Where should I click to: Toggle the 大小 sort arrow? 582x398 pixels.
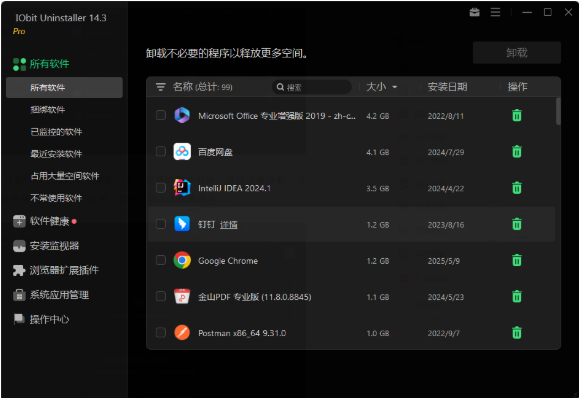tap(395, 87)
